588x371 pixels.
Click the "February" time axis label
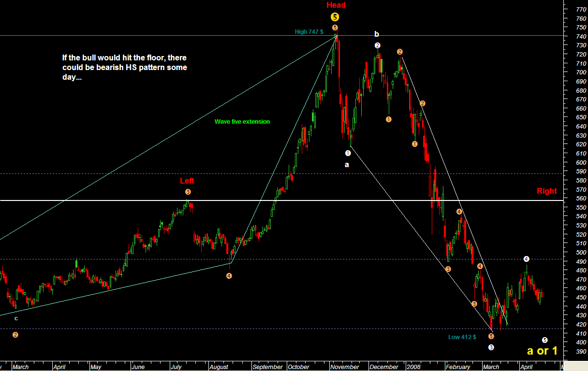458,367
